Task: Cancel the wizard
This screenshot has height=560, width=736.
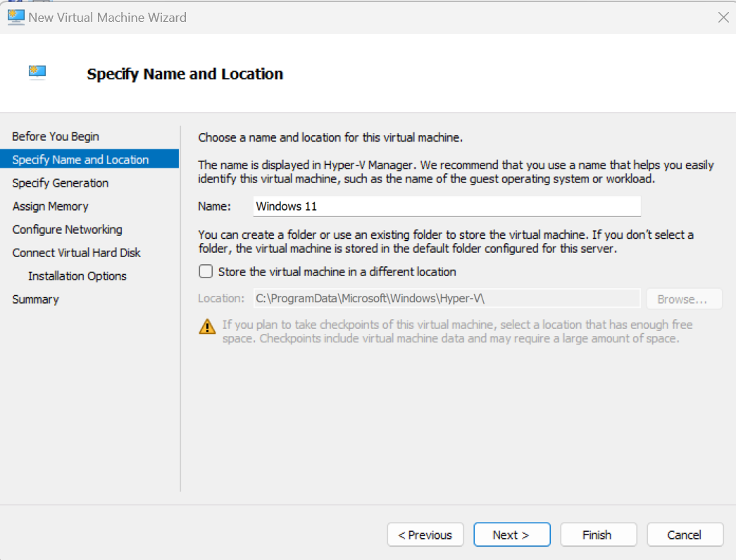Action: tap(685, 535)
